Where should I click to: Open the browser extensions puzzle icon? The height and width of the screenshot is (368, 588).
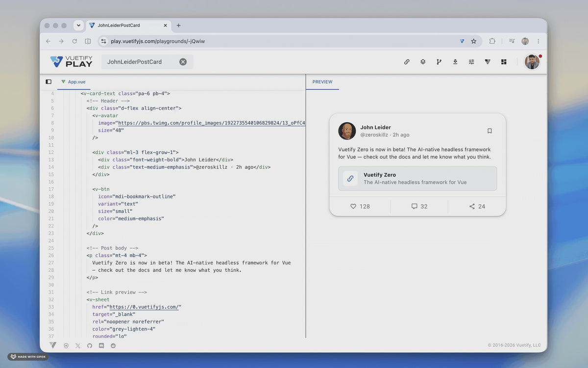pyautogui.click(x=492, y=41)
